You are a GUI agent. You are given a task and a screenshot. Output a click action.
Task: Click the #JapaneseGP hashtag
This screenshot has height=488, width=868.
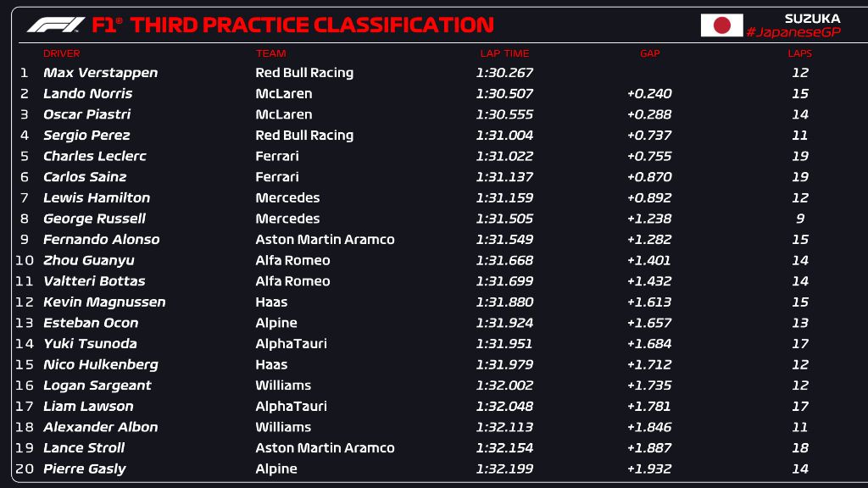tap(793, 32)
